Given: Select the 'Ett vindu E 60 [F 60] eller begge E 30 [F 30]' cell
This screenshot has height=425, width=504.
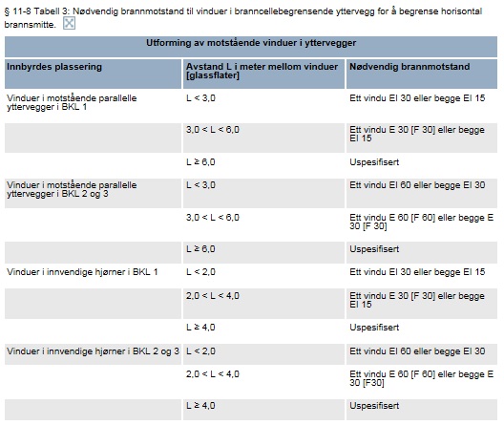Looking at the screenshot, I should tap(421, 222).
